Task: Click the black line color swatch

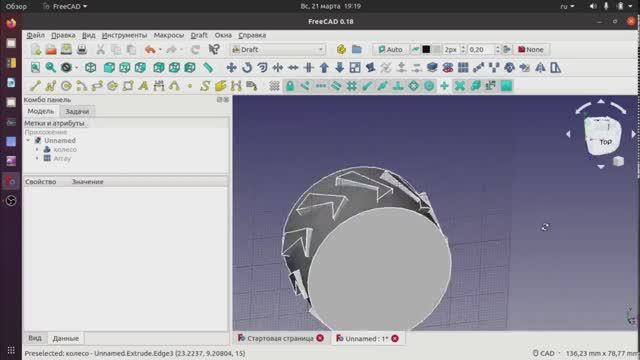Action: [426, 50]
